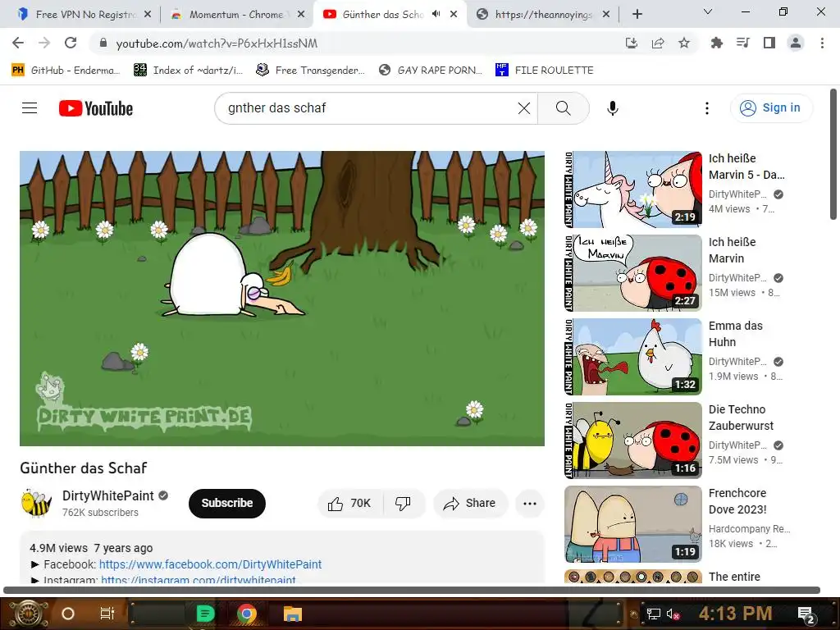
Task: Open the Index of ~dartz bookmark
Action: tap(188, 71)
